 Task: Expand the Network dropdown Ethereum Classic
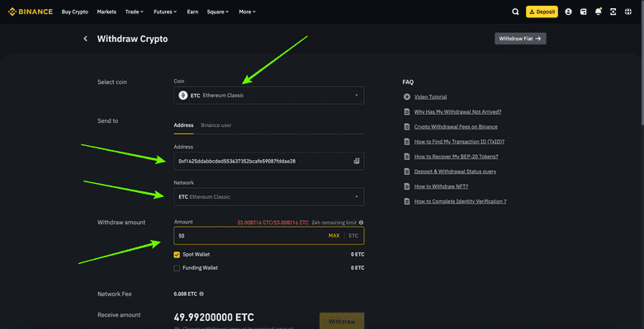pyautogui.click(x=269, y=197)
